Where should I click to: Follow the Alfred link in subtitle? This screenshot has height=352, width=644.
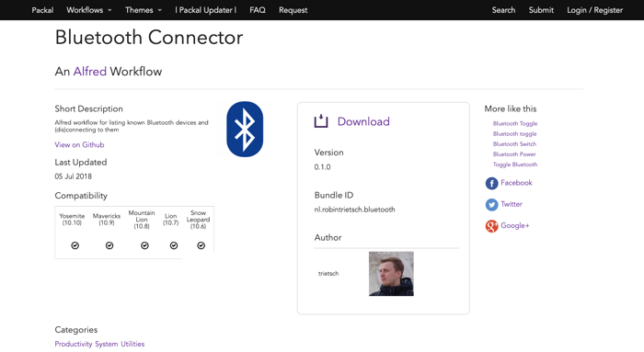90,72
